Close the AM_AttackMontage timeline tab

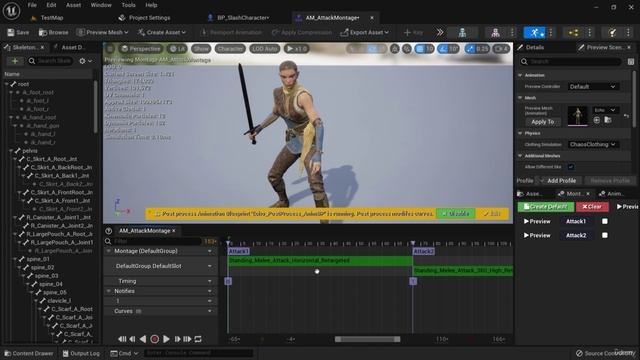point(173,231)
